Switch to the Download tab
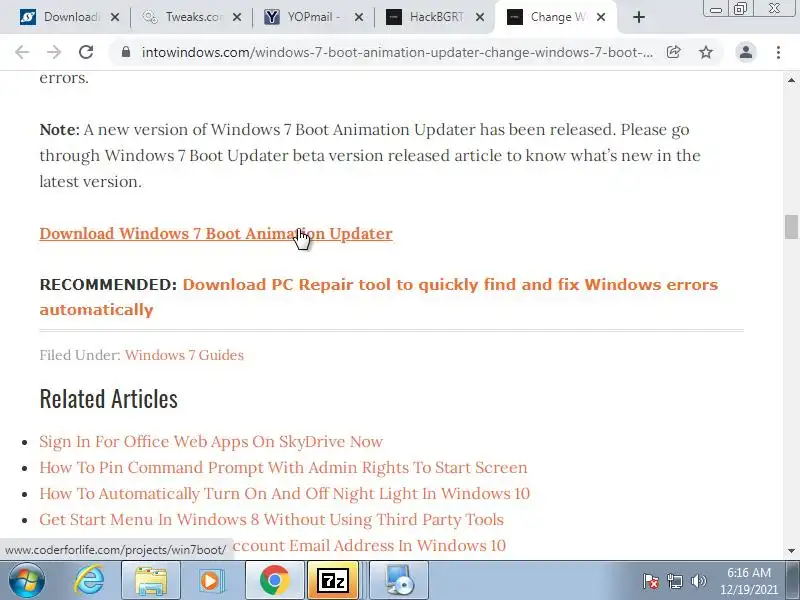This screenshot has height=600, width=800. (x=59, y=17)
